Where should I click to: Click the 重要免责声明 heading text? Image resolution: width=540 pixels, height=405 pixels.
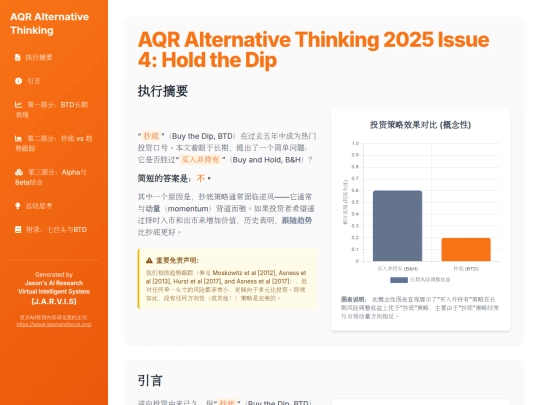[x=177, y=260]
